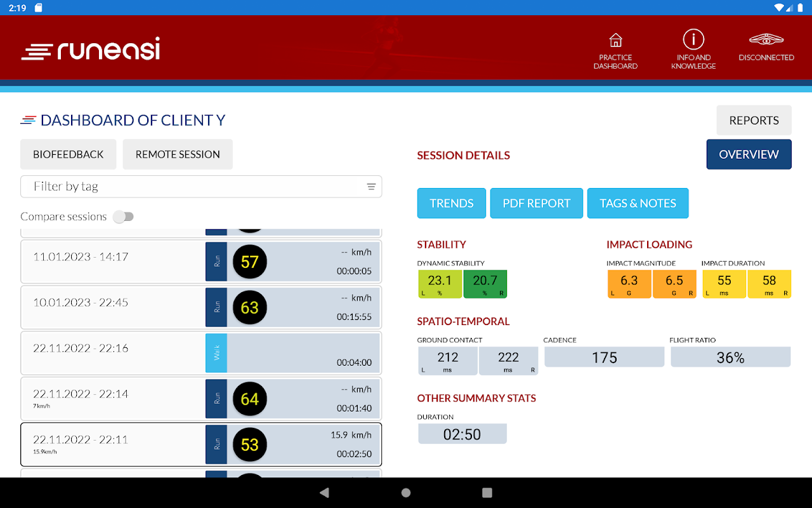Open the Tags & Notes tab
Viewport: 812px width, 508px height.
[638, 203]
